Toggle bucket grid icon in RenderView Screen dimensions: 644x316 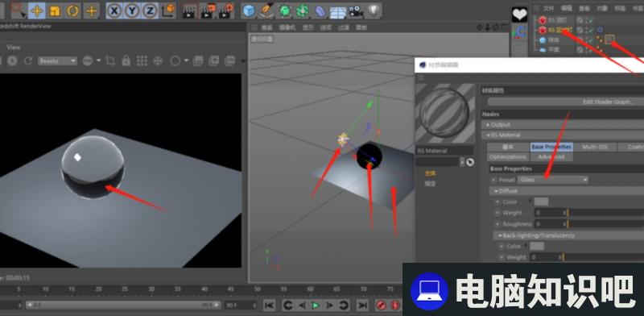pyautogui.click(x=142, y=61)
